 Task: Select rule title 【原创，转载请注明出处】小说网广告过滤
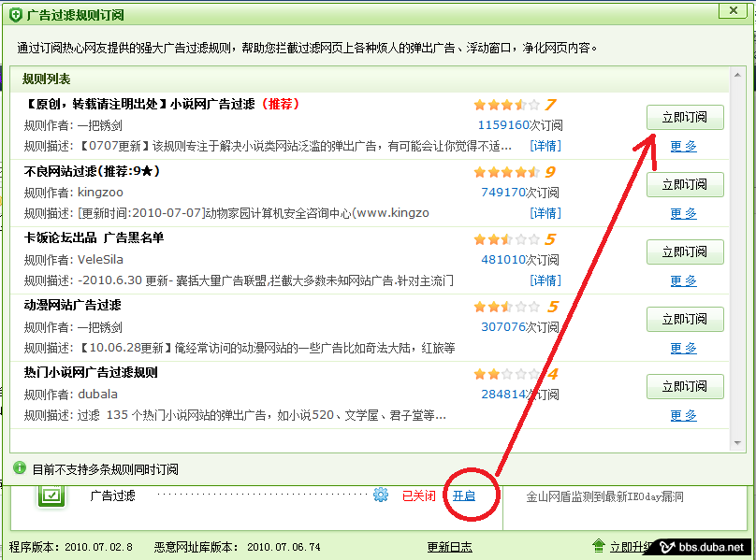(138, 104)
